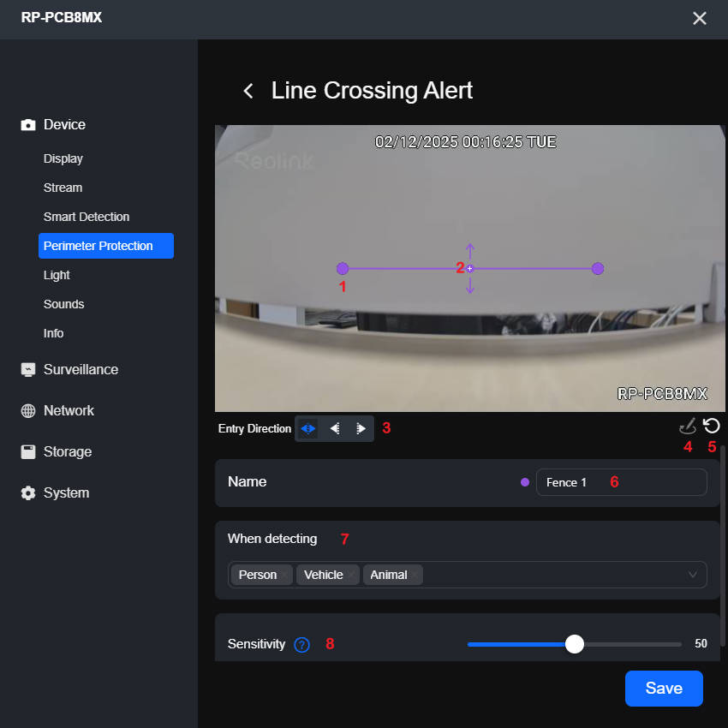Switch to the Smart Detection menu item
The image size is (728, 728).
87,217
